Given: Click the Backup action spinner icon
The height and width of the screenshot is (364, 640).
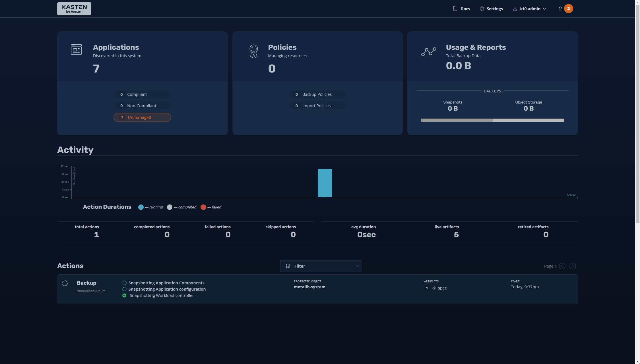Looking at the screenshot, I should tap(65, 283).
